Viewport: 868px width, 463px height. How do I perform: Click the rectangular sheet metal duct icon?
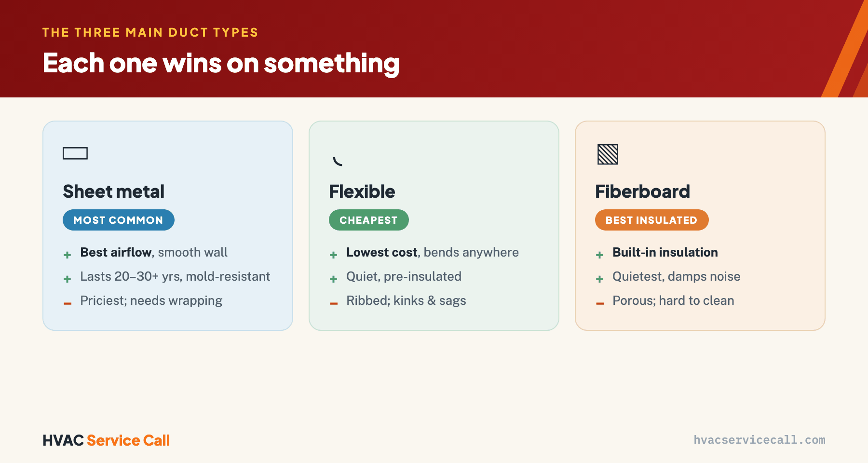click(x=75, y=153)
